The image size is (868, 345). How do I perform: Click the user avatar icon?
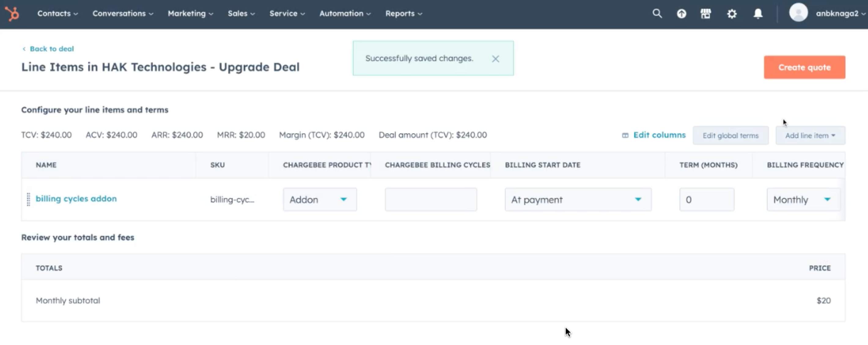tap(798, 13)
